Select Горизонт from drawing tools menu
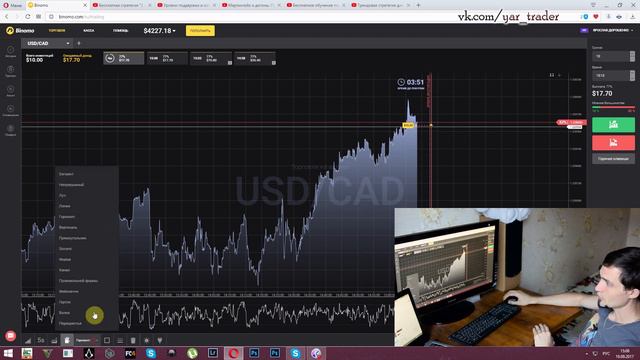The width and height of the screenshot is (640, 360). 67,217
